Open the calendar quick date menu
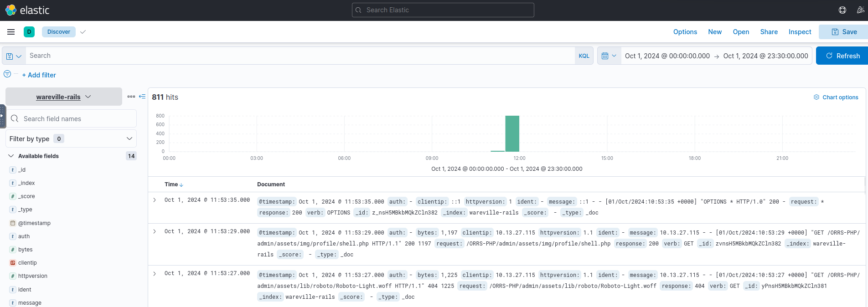This screenshot has width=868, height=307. click(609, 56)
